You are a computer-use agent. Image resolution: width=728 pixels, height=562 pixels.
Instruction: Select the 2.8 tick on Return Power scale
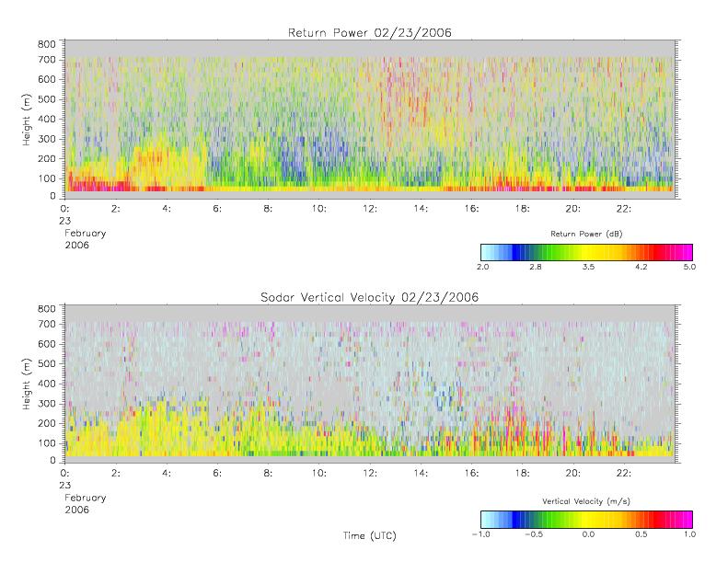(x=536, y=267)
